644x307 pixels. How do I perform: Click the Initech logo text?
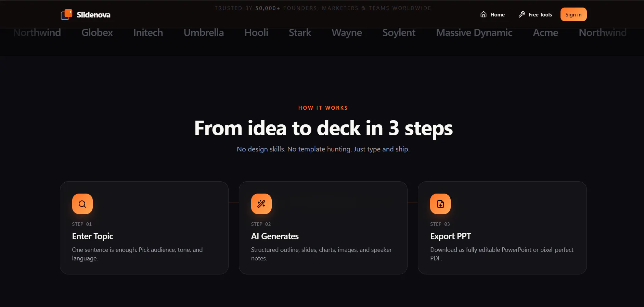click(x=148, y=33)
